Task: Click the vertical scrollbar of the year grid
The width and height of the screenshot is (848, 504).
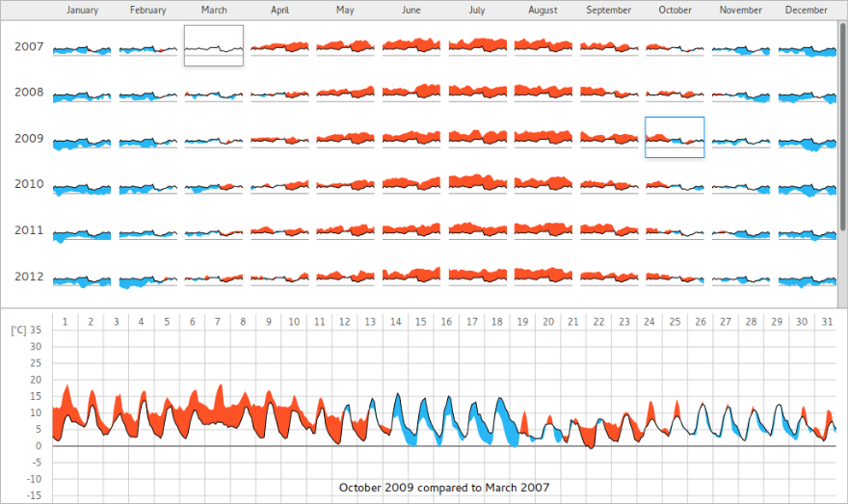Action: 842,125
